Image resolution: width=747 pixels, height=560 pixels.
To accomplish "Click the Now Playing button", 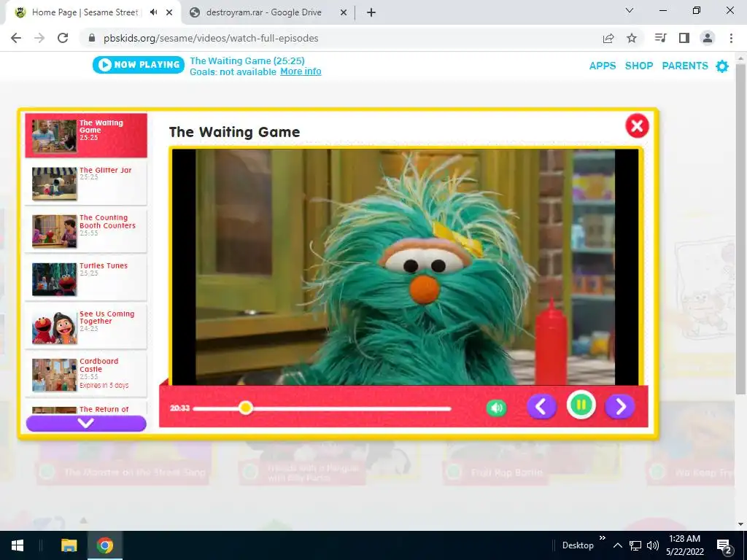I will [x=138, y=65].
